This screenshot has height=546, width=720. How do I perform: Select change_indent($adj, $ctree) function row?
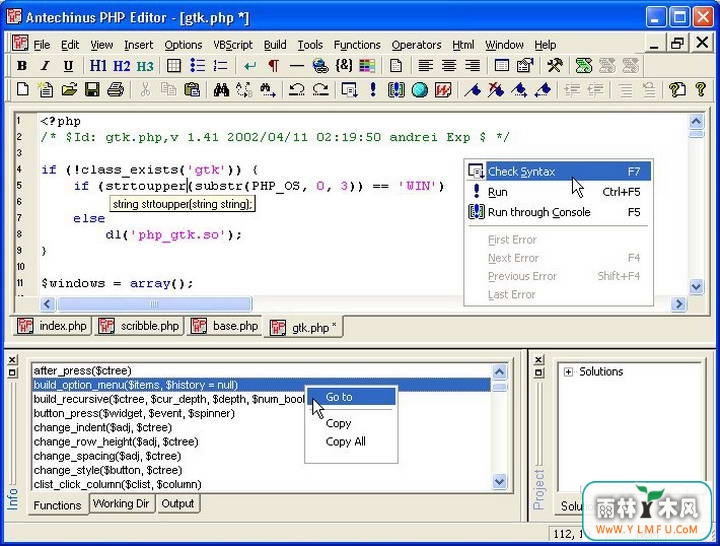tap(261, 428)
